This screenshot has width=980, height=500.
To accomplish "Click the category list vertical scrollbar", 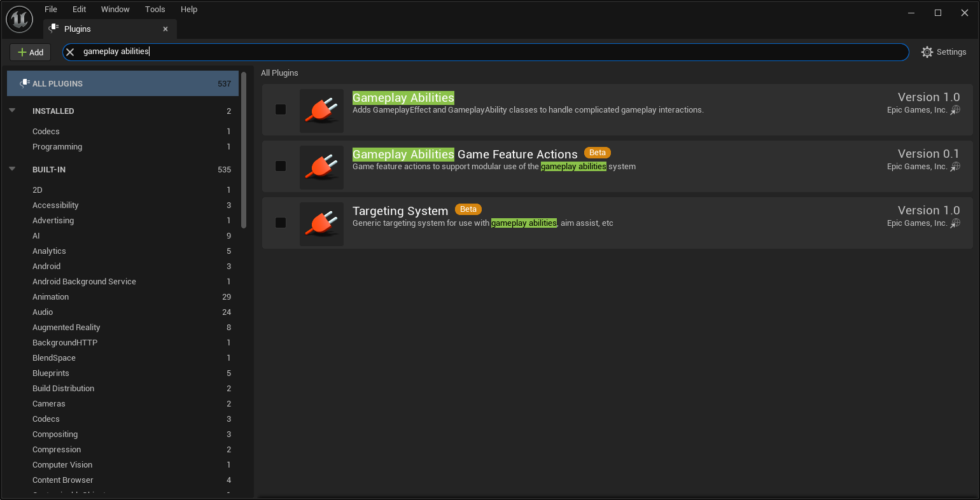I will coord(244,149).
